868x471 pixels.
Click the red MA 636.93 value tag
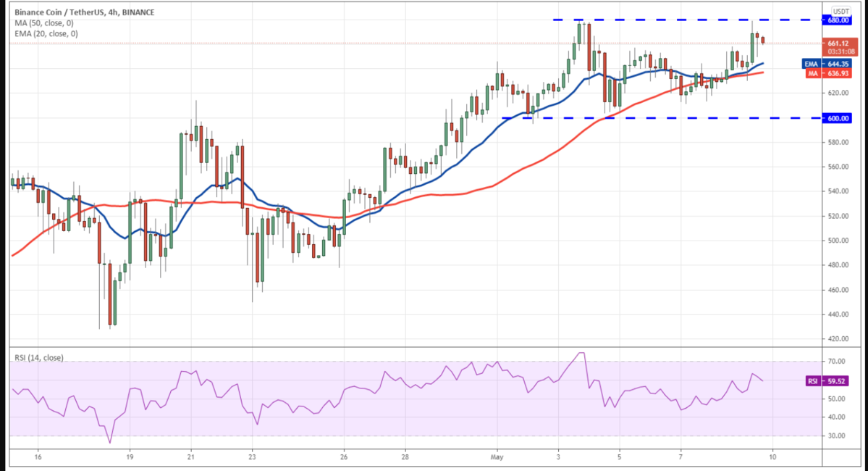pos(830,73)
